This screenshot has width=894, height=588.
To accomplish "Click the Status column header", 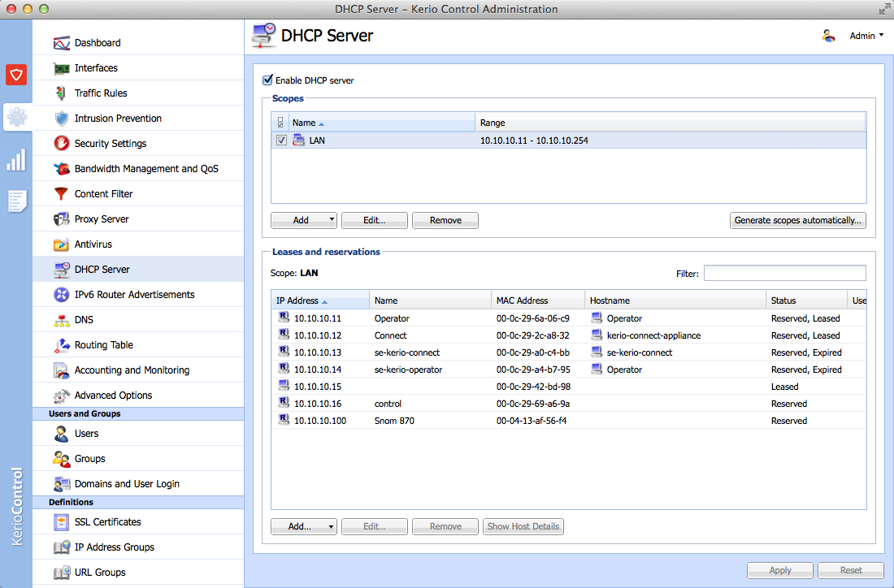I will click(806, 300).
